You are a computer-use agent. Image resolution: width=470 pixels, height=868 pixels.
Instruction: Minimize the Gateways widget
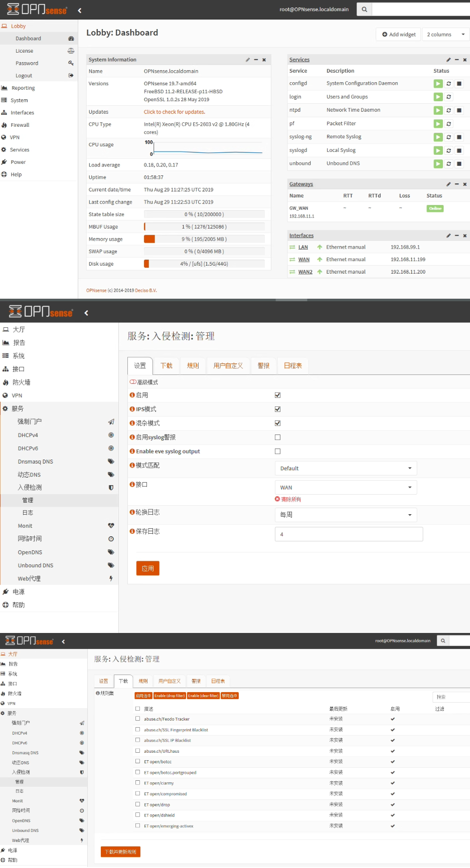456,184
